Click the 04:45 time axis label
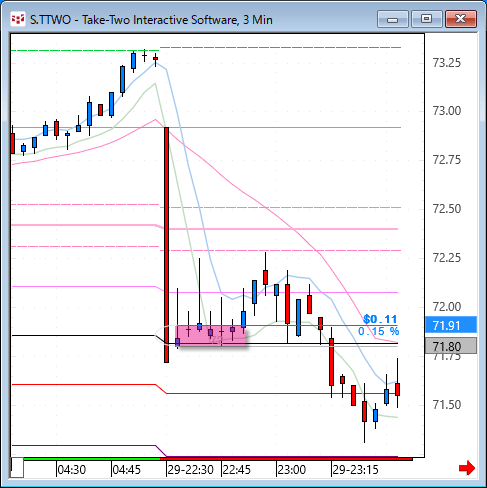The image size is (487, 488). pos(127,470)
